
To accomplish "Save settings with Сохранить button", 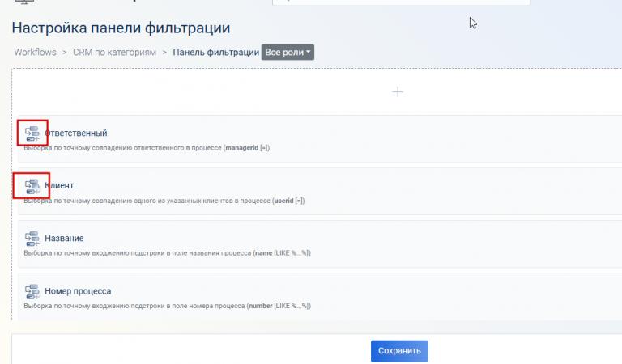I will coord(399,351).
